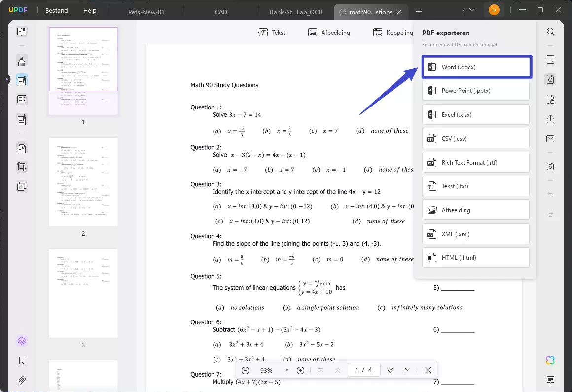Viewport: 572px width, 392px height.
Task: Open the Form prepare tool in sidebar
Action: 22,99
